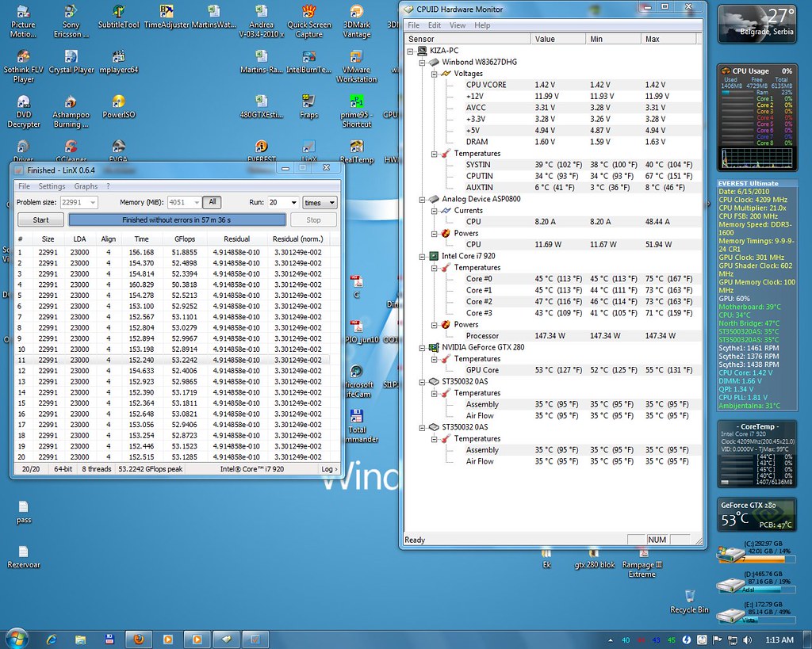The image size is (812, 649).
Task: Select the mplayerc64 desktop shortcut
Action: click(119, 62)
